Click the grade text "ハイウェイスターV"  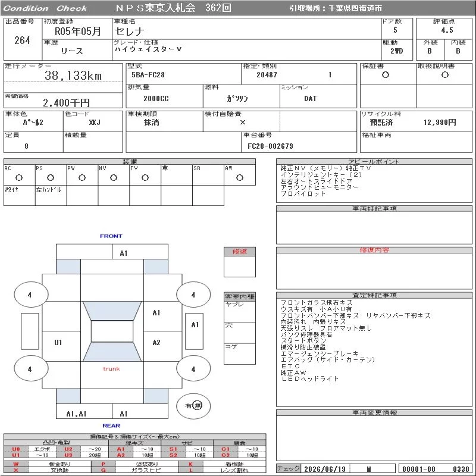point(148,49)
